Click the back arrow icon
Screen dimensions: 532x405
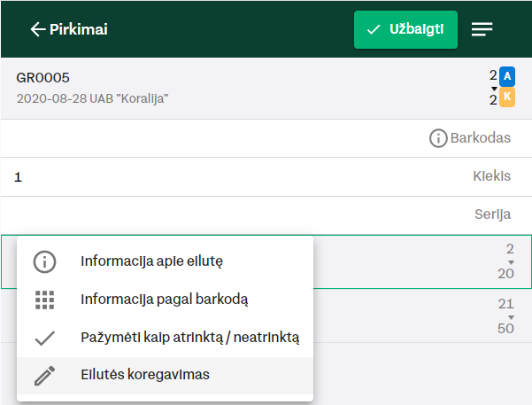[38, 29]
